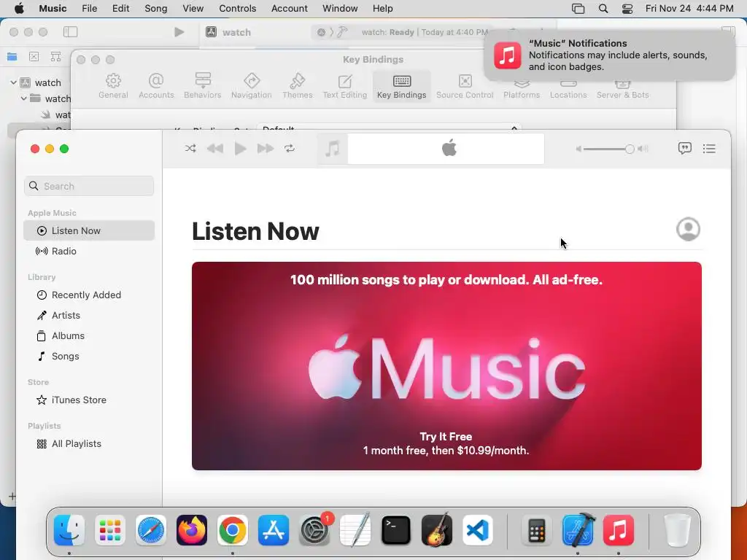The image size is (747, 560).
Task: Open the Account menu
Action: pos(289,8)
